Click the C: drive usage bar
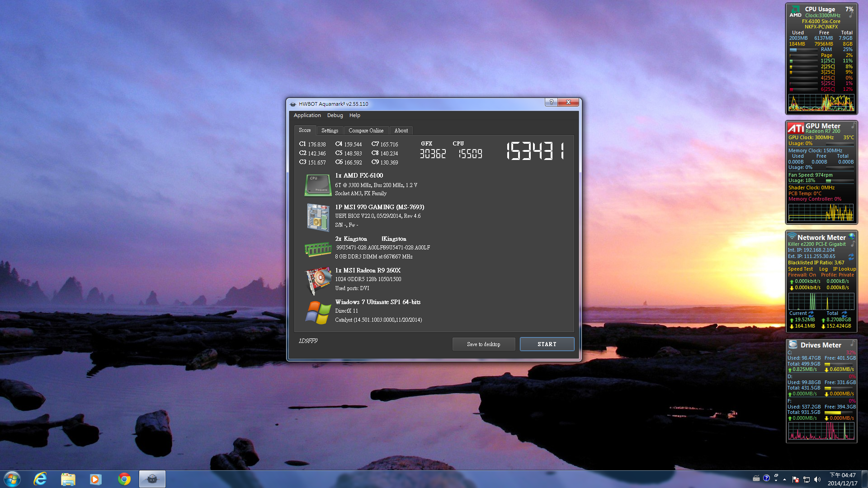 (839, 364)
